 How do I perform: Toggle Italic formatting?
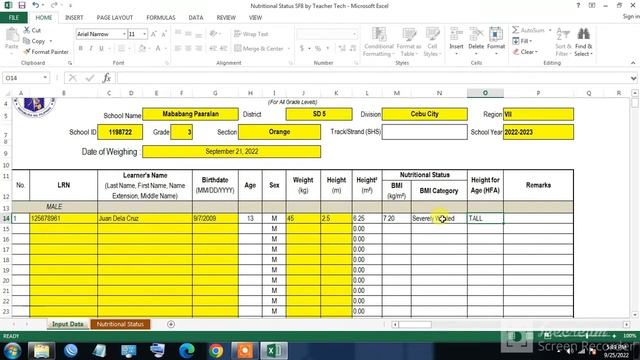(91, 48)
